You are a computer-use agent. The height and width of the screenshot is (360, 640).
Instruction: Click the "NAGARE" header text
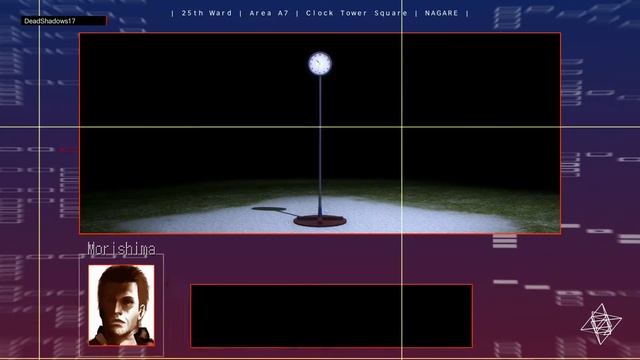tap(441, 13)
